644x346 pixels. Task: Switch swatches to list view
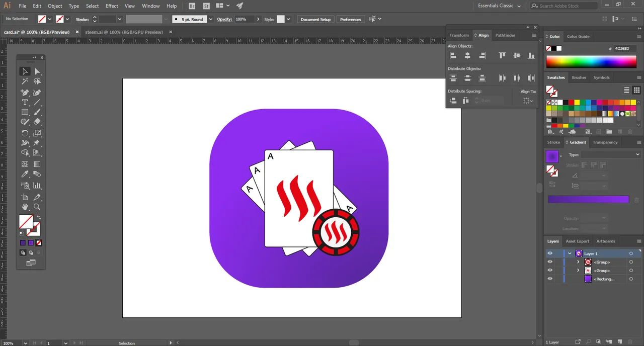[x=627, y=90]
